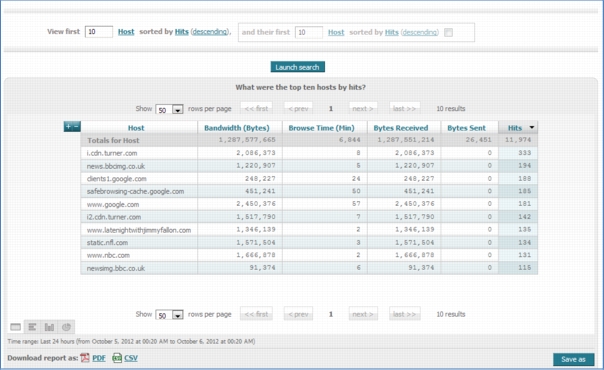Image resolution: width=604 pixels, height=370 pixels.
Task: Click hits value 115 for newsimg.bbc.co.uk
Action: point(525,268)
